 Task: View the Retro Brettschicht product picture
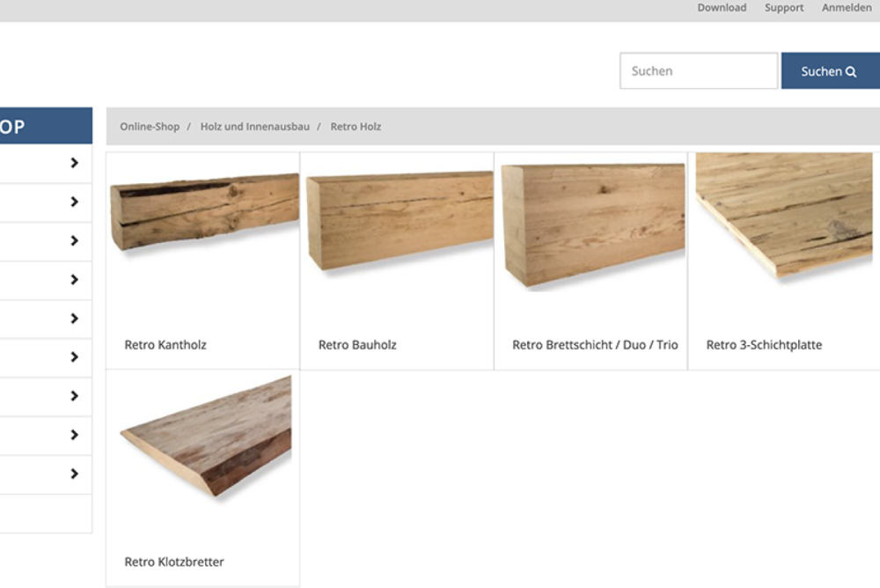pos(592,224)
